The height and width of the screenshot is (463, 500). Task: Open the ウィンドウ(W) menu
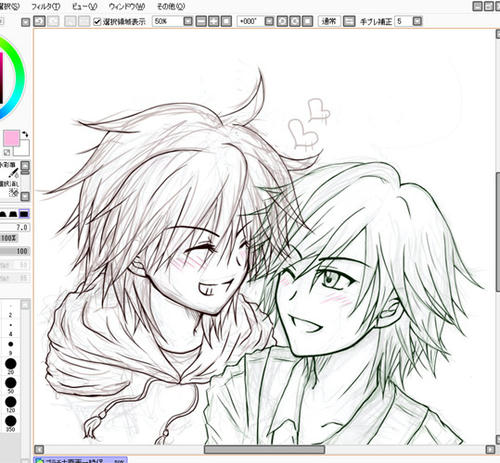click(127, 6)
